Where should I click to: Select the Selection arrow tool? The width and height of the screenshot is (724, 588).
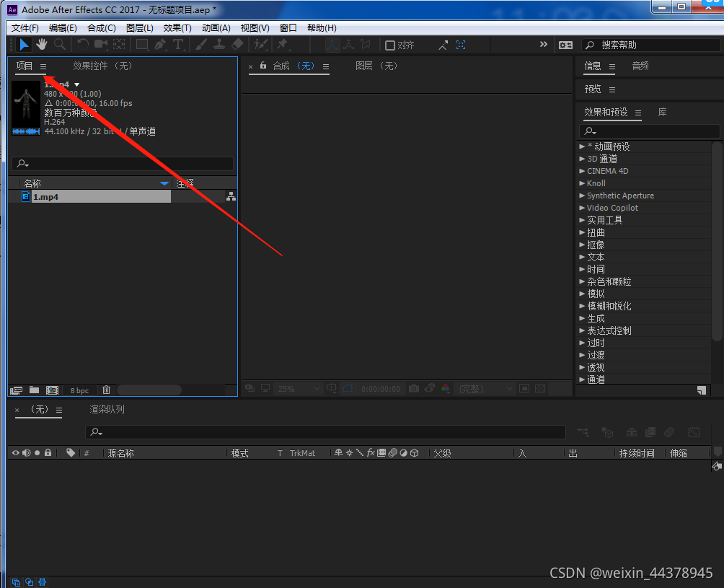click(x=23, y=45)
